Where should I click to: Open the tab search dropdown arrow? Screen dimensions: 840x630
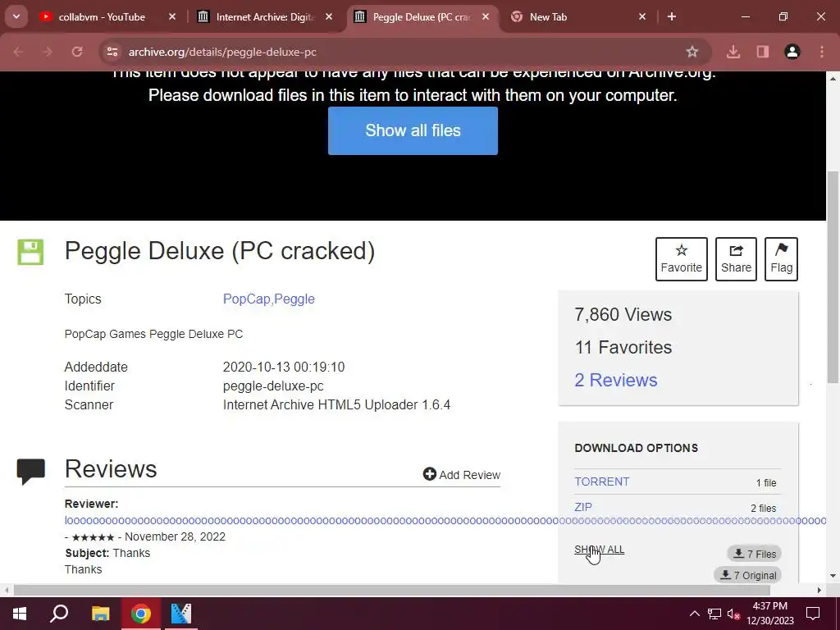pos(16,16)
